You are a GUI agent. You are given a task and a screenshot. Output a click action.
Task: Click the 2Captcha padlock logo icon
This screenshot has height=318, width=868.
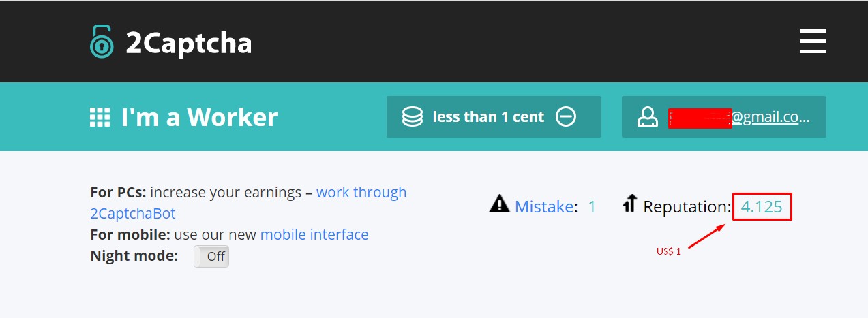(x=102, y=42)
